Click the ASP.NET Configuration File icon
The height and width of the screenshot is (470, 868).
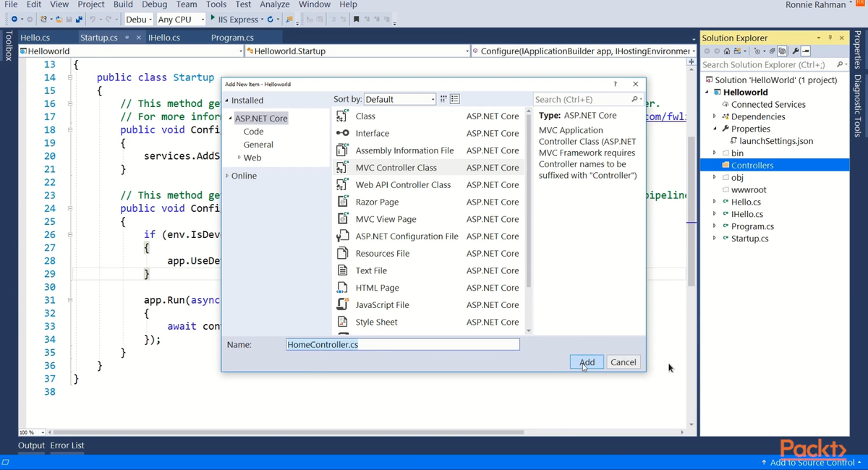(343, 236)
